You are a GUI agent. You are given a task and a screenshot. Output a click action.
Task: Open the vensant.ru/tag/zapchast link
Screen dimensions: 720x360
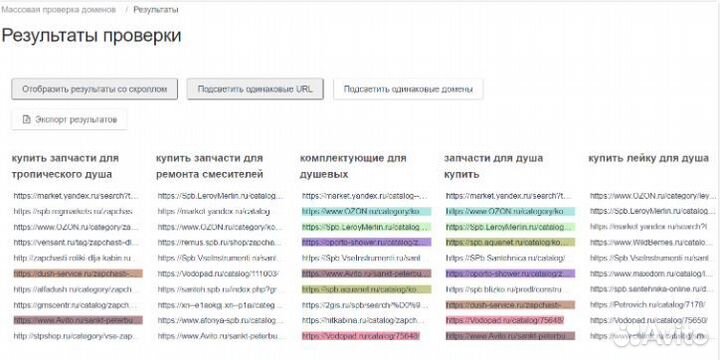click(x=76, y=242)
